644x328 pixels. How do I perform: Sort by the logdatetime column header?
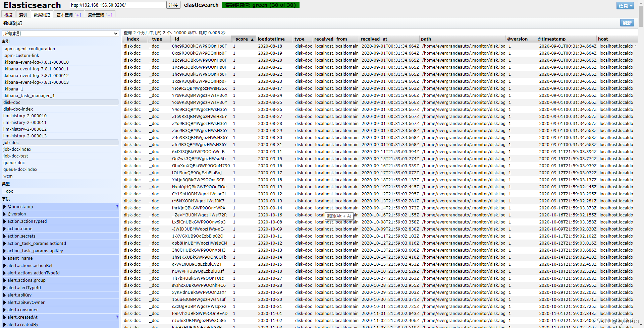pyautogui.click(x=274, y=39)
